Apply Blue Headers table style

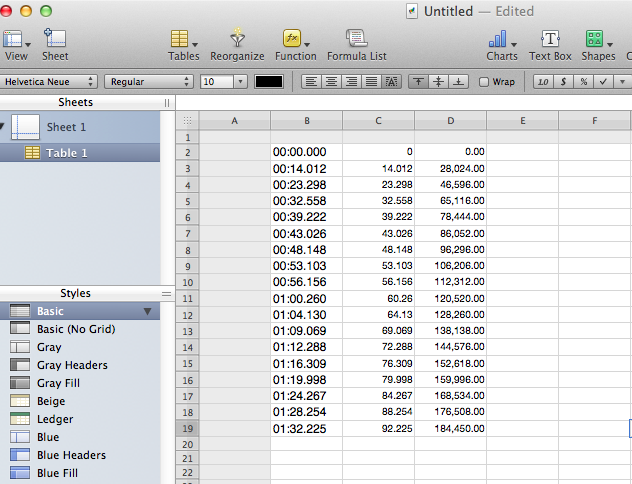click(80, 455)
